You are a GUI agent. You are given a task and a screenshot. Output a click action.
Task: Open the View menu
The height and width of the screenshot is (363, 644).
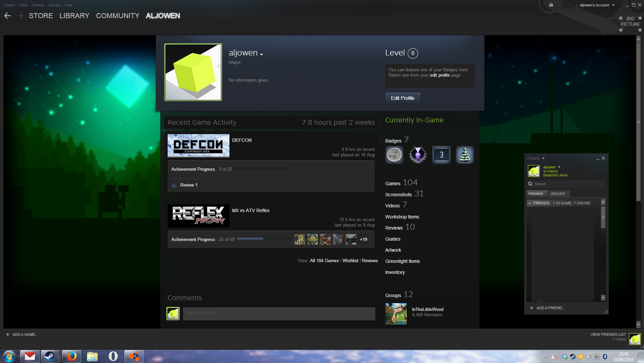click(23, 5)
